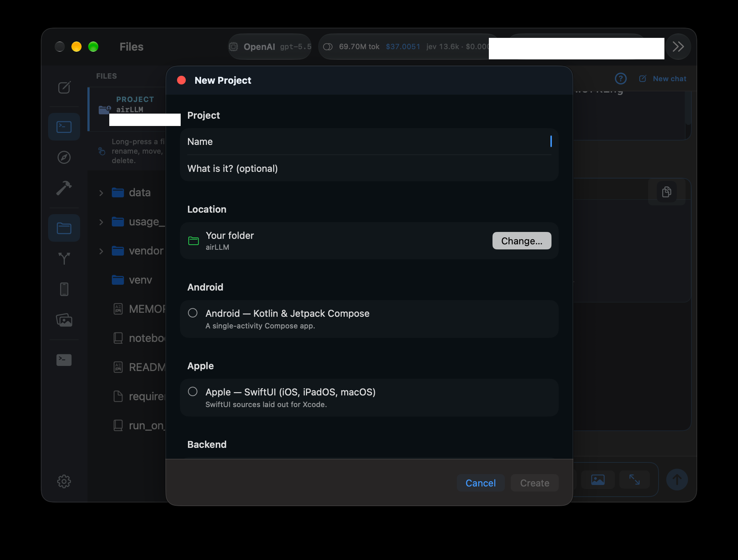The width and height of the screenshot is (738, 560).
Task: Close the New Project dialog with red dot
Action: point(181,80)
